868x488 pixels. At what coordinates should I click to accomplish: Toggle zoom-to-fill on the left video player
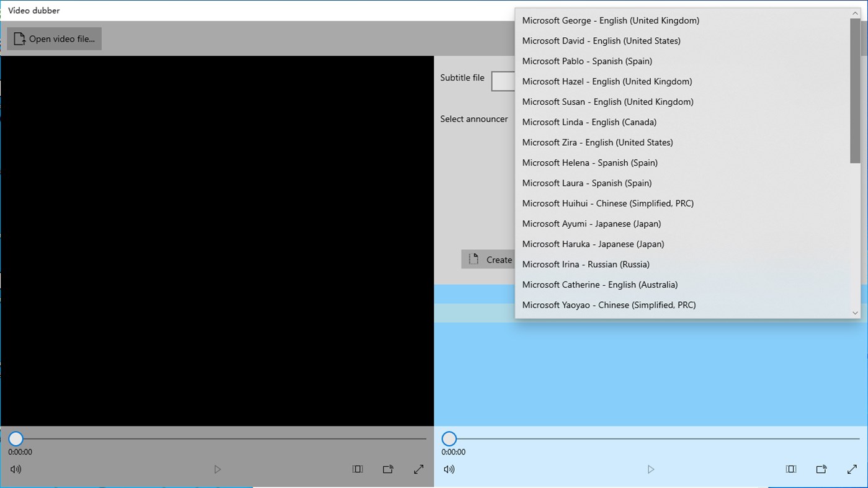357,469
